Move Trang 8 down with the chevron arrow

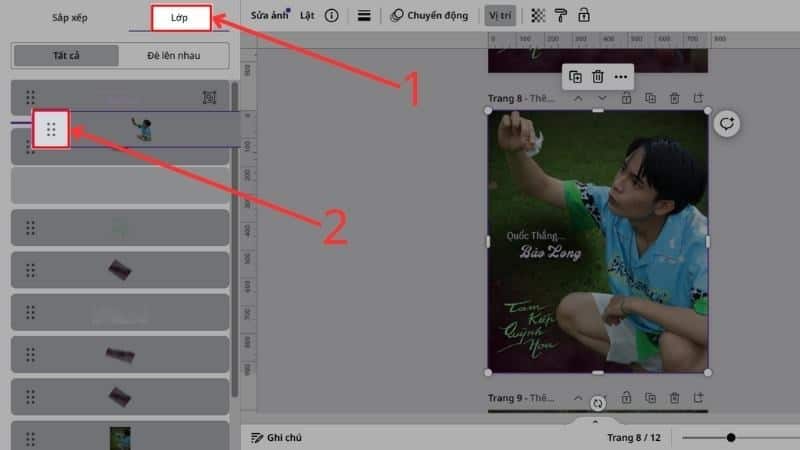click(x=602, y=98)
